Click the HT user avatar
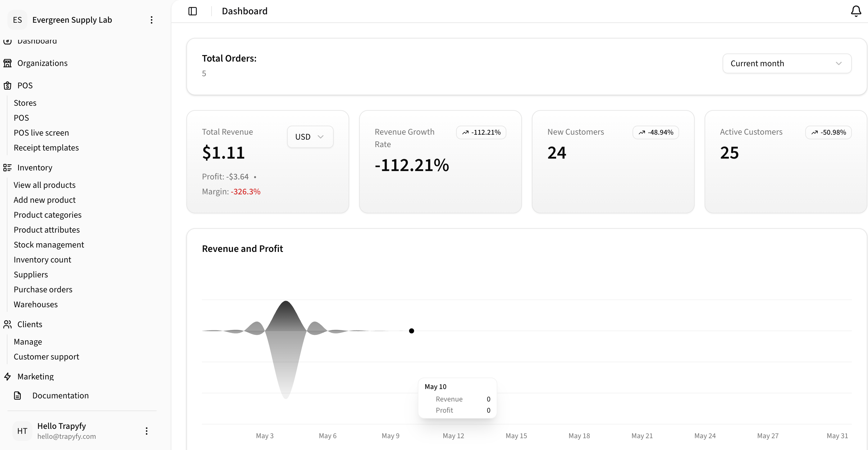The image size is (868, 450). click(x=22, y=431)
